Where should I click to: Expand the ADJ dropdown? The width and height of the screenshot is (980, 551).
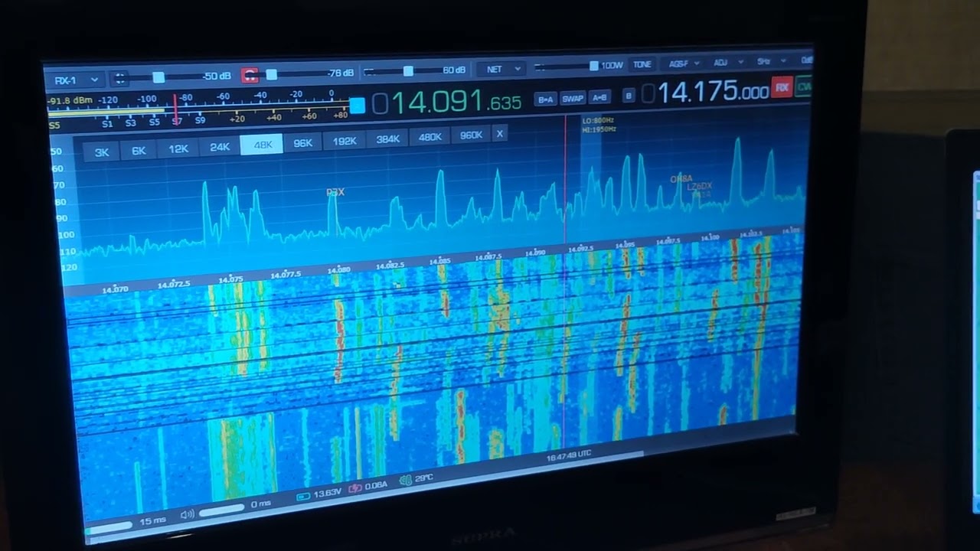(x=727, y=63)
